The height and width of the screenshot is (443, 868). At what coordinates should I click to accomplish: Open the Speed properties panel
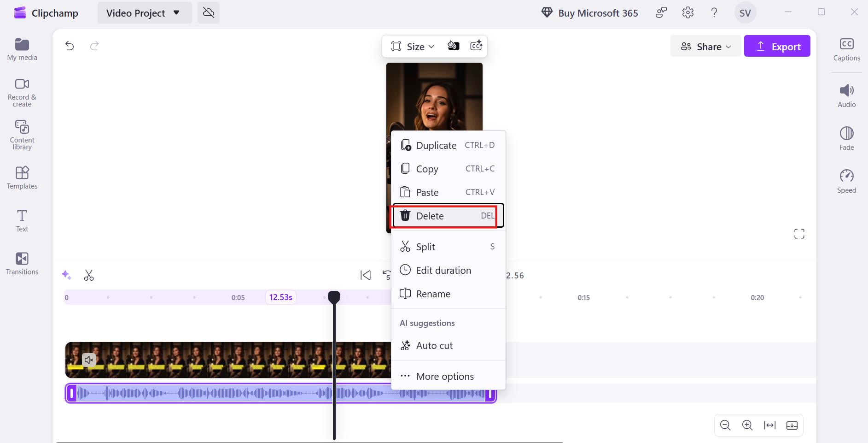tap(846, 181)
